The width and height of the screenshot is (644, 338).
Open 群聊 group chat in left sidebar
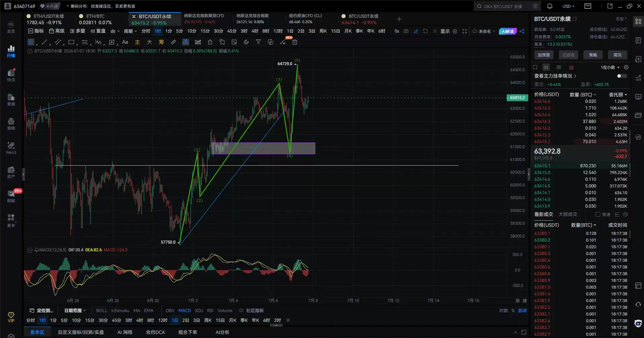(11, 196)
